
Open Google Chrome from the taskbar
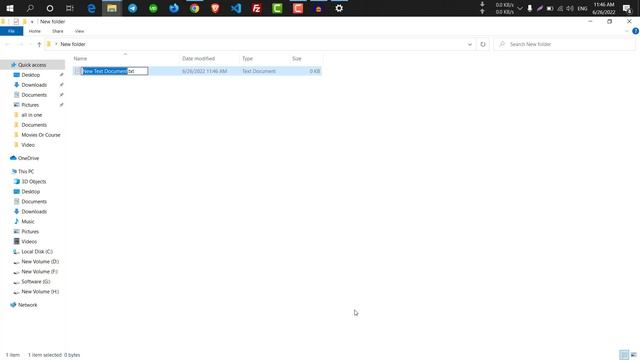pos(195,8)
